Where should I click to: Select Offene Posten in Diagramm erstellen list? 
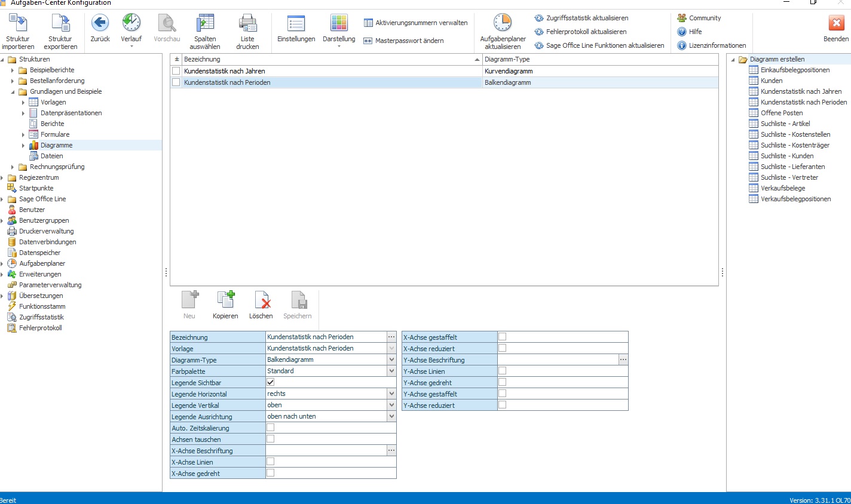coord(782,113)
